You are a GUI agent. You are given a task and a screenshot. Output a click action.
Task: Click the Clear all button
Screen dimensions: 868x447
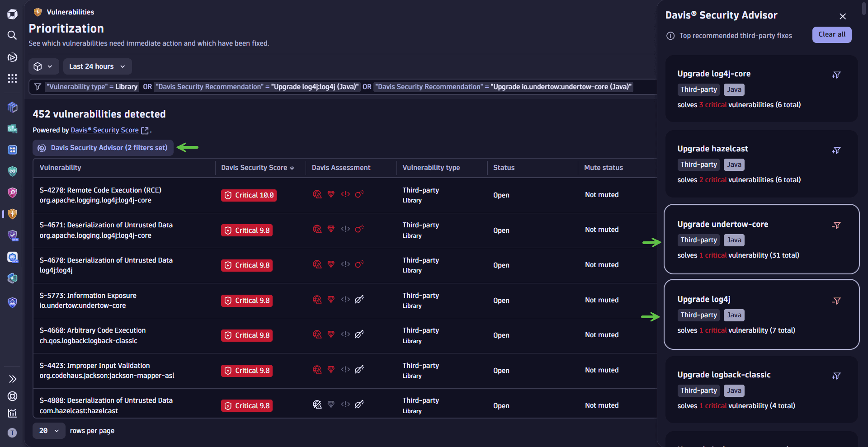point(832,35)
